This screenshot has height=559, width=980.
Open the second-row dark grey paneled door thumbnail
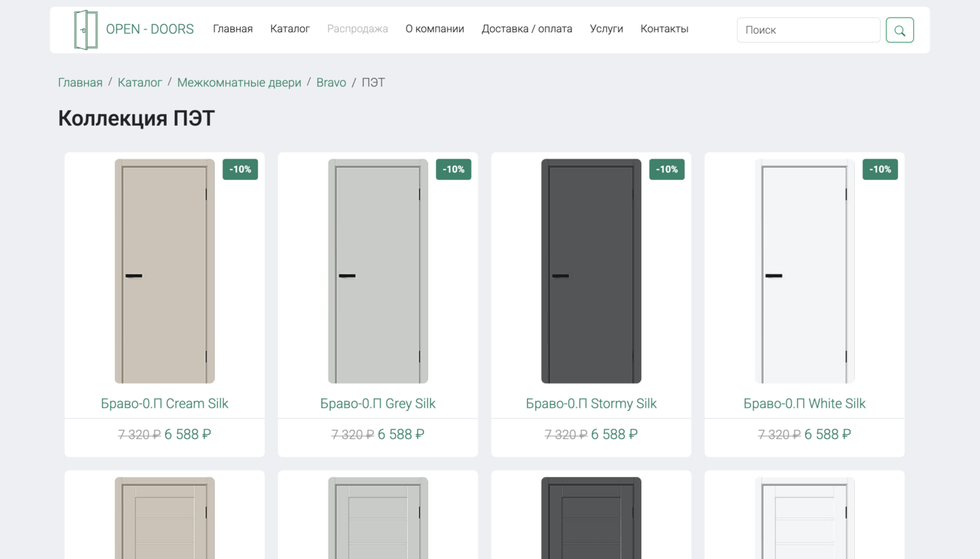(591, 518)
